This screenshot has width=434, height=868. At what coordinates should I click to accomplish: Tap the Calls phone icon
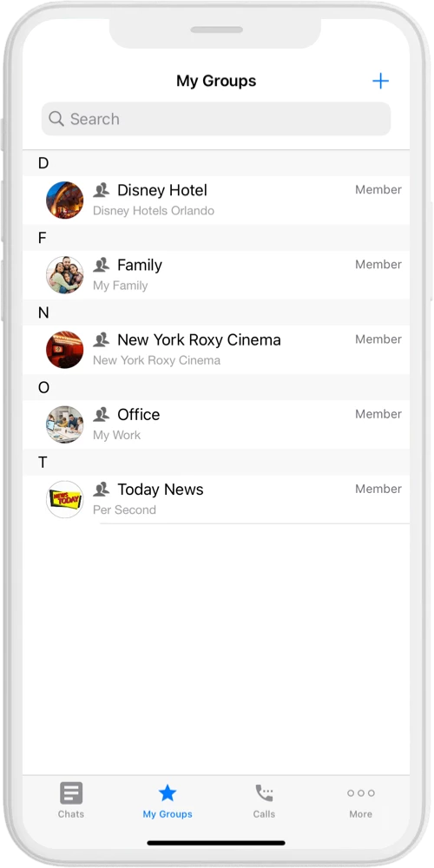pyautogui.click(x=264, y=792)
